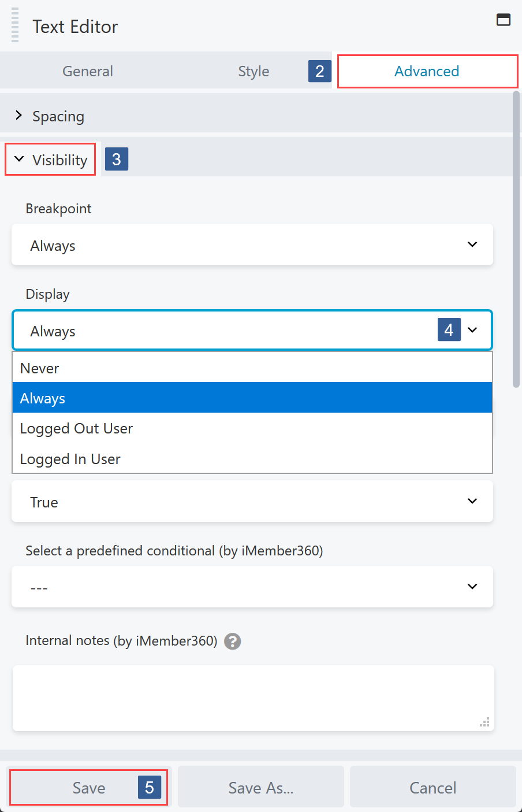This screenshot has height=812, width=522.
Task: Switch to the General tab
Action: pos(88,71)
